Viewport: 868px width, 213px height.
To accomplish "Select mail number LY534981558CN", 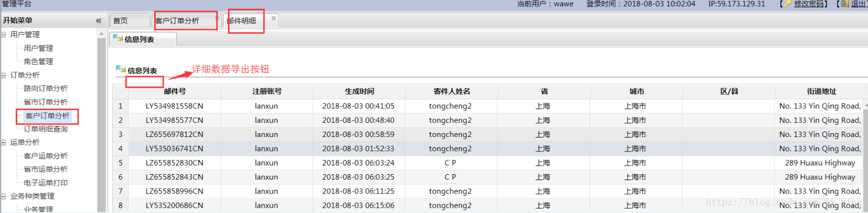I will point(175,106).
